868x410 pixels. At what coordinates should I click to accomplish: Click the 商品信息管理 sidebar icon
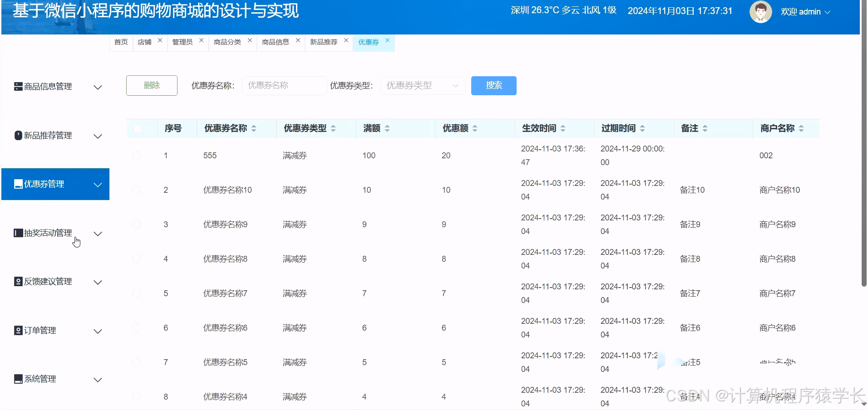click(x=18, y=87)
